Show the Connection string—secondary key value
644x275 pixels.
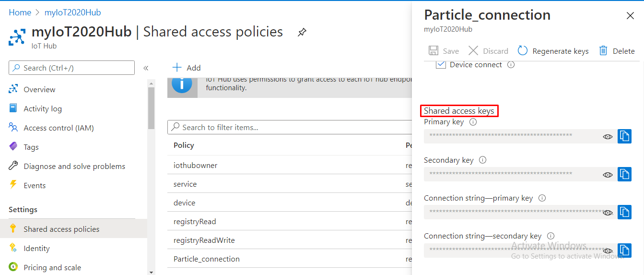click(x=608, y=251)
